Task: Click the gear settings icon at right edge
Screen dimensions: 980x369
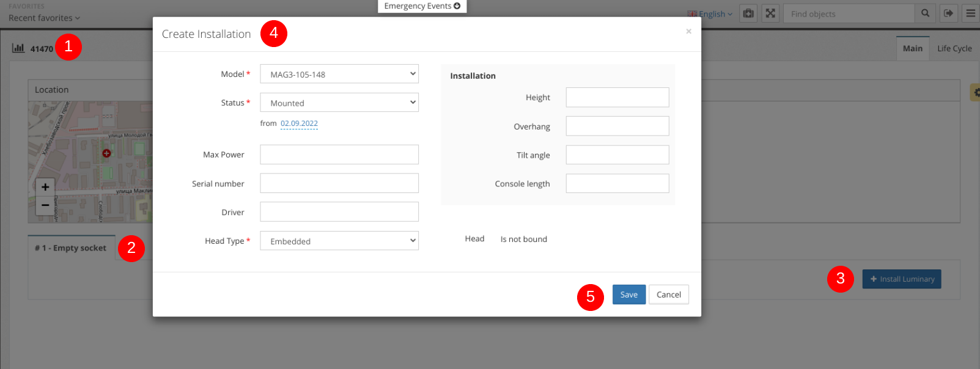Action: 976,93
